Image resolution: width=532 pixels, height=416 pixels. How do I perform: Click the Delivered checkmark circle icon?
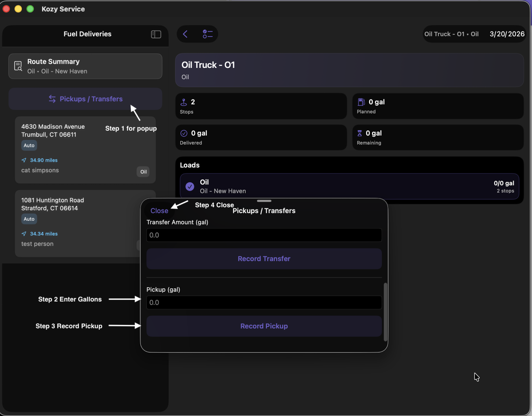(184, 133)
